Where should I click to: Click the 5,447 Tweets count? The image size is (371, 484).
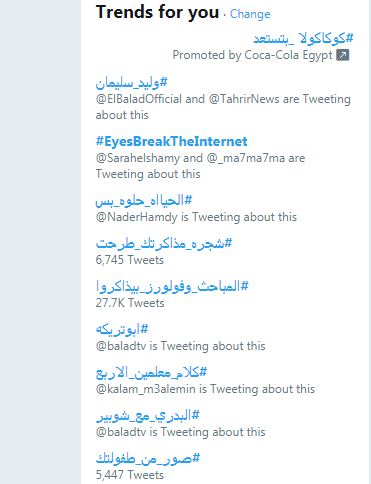(129, 475)
